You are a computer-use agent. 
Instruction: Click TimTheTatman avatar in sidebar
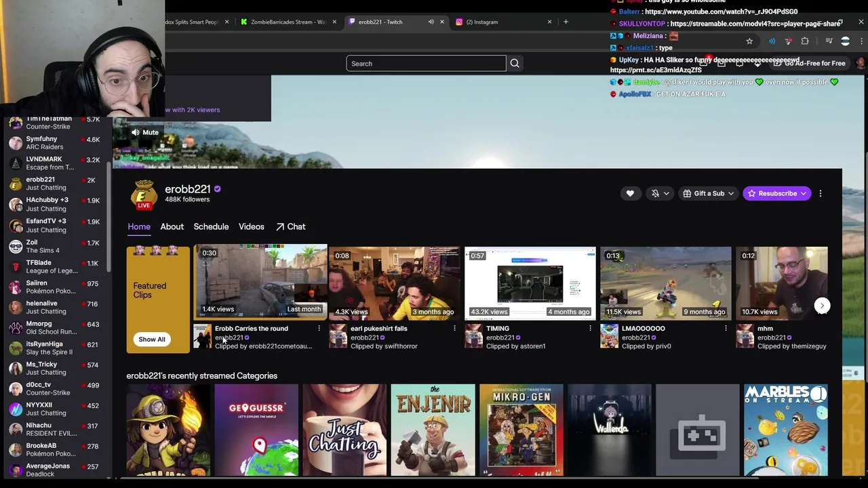16,123
